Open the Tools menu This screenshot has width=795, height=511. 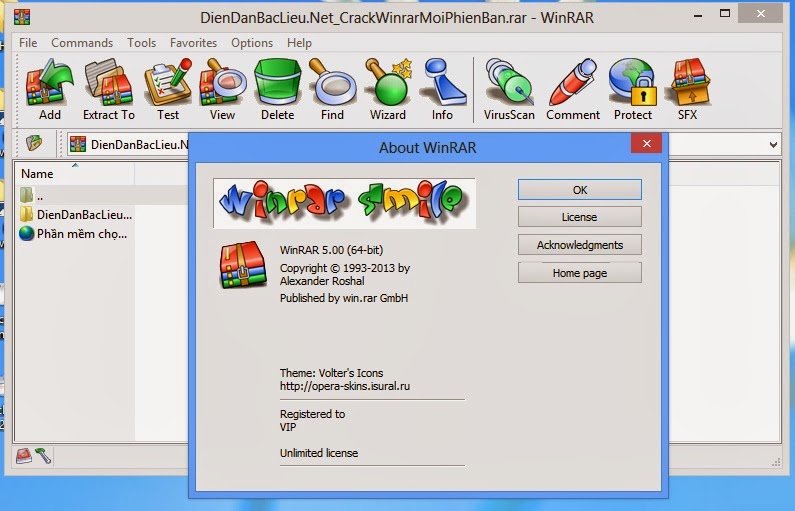[x=141, y=43]
